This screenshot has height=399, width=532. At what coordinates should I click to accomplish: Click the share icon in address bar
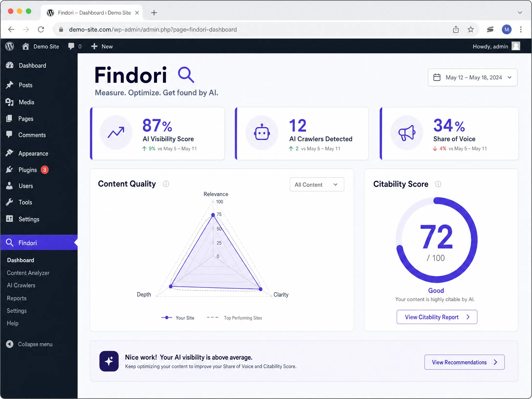456,30
